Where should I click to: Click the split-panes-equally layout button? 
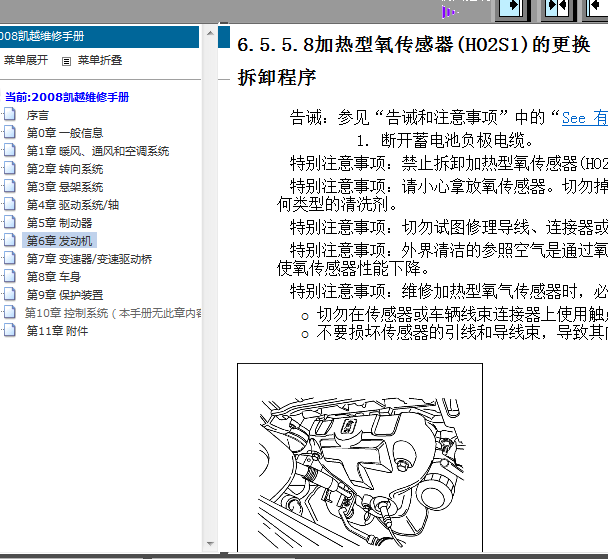click(557, 9)
